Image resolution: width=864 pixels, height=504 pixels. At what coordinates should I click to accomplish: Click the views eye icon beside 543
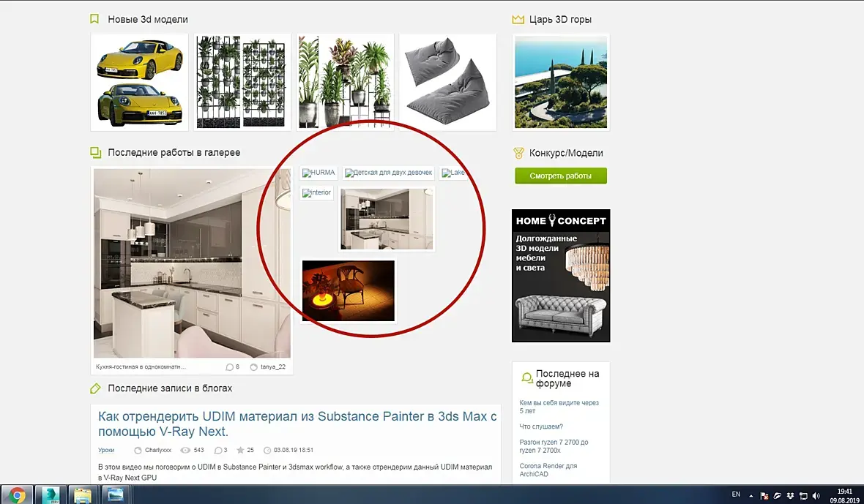[186, 450]
